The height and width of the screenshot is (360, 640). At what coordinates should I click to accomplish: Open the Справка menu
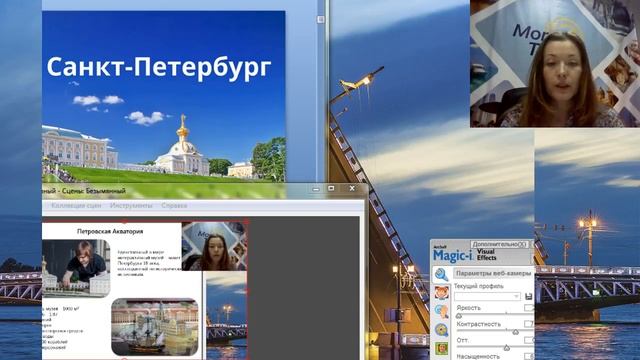174,205
